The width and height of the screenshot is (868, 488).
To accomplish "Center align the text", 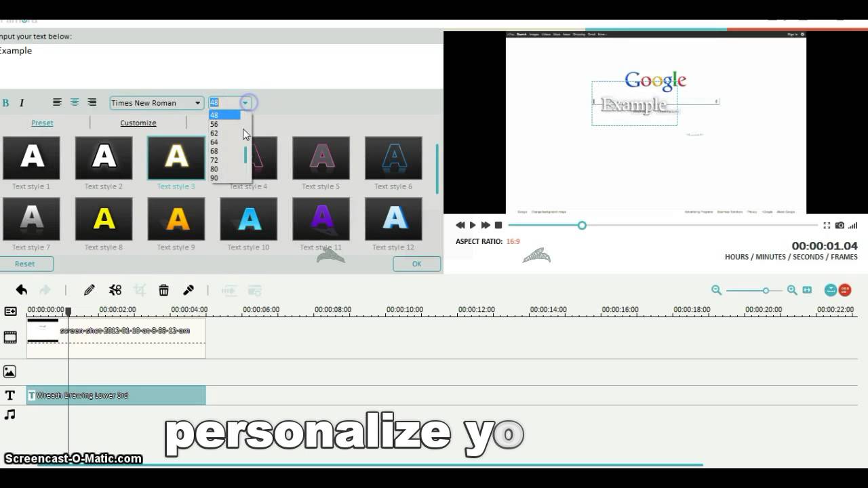I will point(75,102).
